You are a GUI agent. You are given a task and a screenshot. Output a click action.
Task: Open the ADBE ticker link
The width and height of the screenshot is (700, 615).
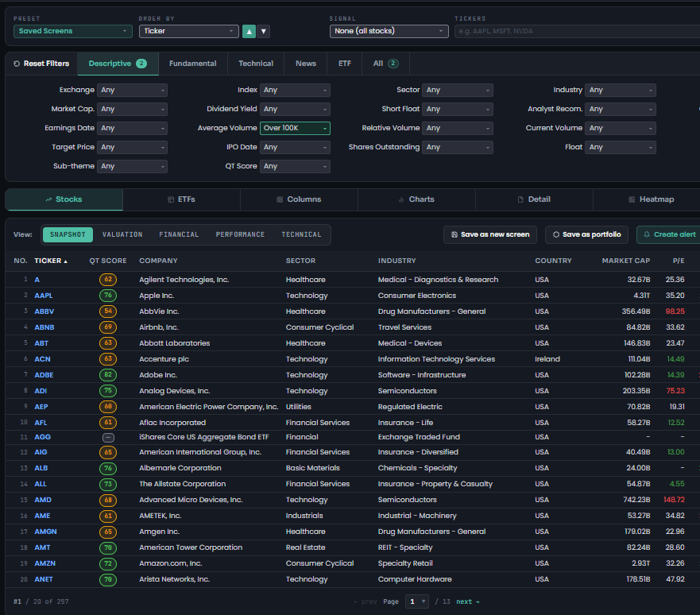point(44,375)
